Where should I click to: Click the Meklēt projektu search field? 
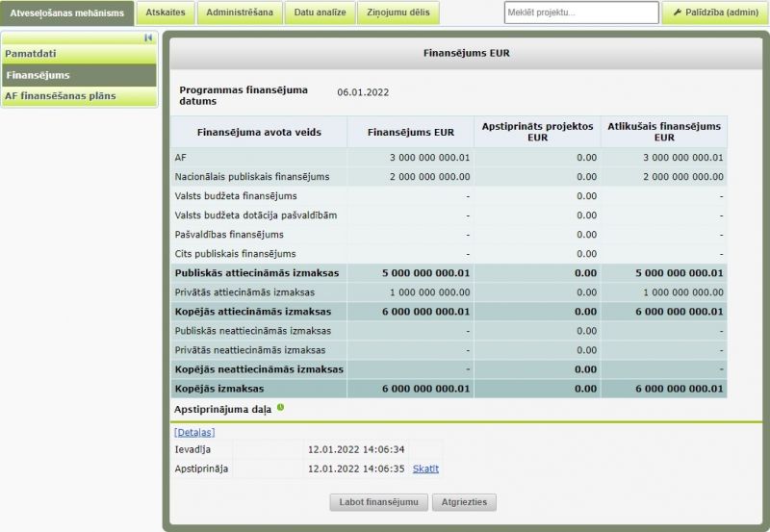point(580,13)
